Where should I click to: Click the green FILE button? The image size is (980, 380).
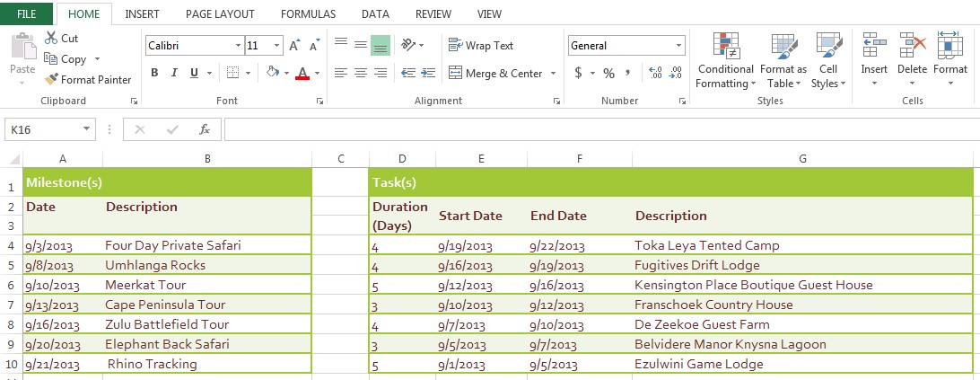pos(26,13)
